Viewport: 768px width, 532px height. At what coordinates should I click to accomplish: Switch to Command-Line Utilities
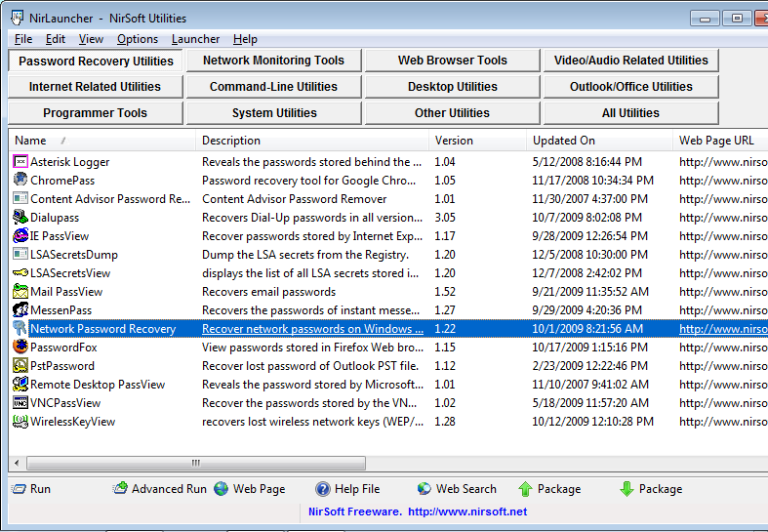(x=274, y=87)
